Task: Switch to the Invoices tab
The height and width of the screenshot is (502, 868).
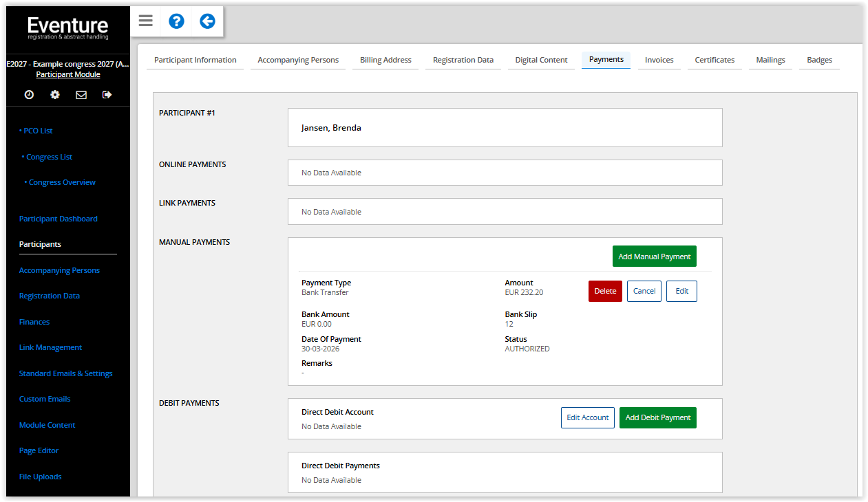Action: [x=659, y=60]
